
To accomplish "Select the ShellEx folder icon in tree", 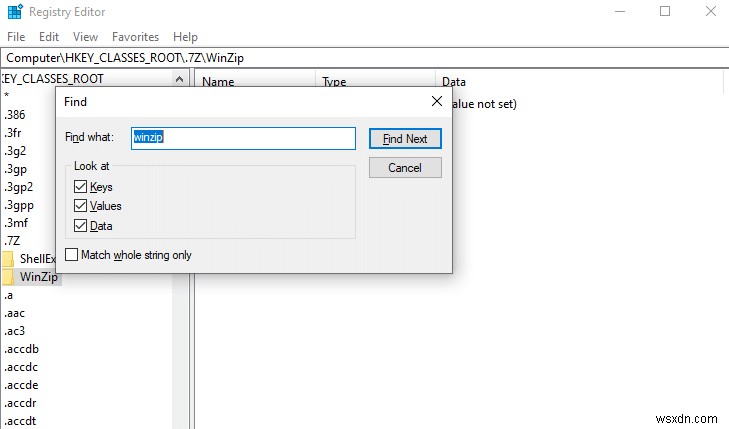I will pos(8,259).
